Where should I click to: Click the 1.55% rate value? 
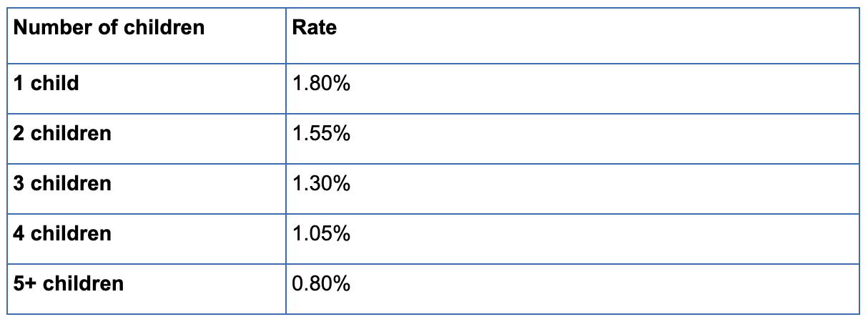(x=322, y=134)
